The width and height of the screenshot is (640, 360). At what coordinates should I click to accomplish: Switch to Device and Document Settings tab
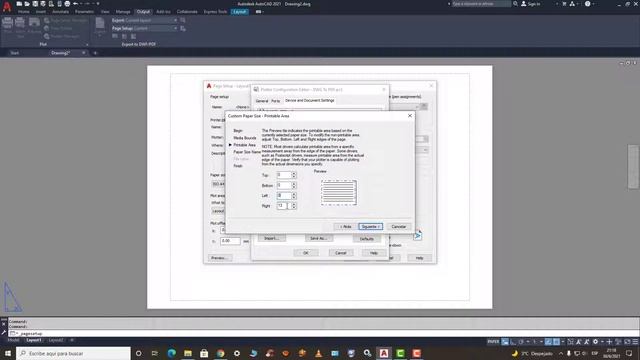(310, 100)
